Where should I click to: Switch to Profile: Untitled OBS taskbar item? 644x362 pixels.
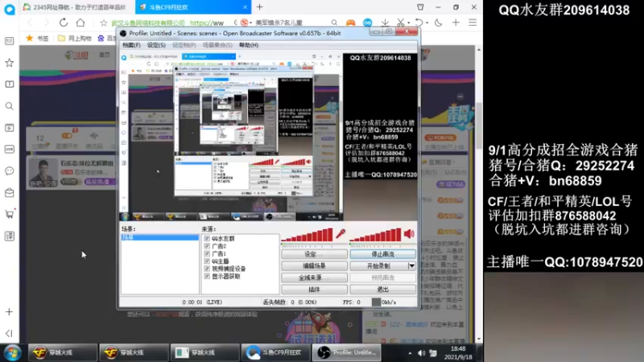coord(348,352)
